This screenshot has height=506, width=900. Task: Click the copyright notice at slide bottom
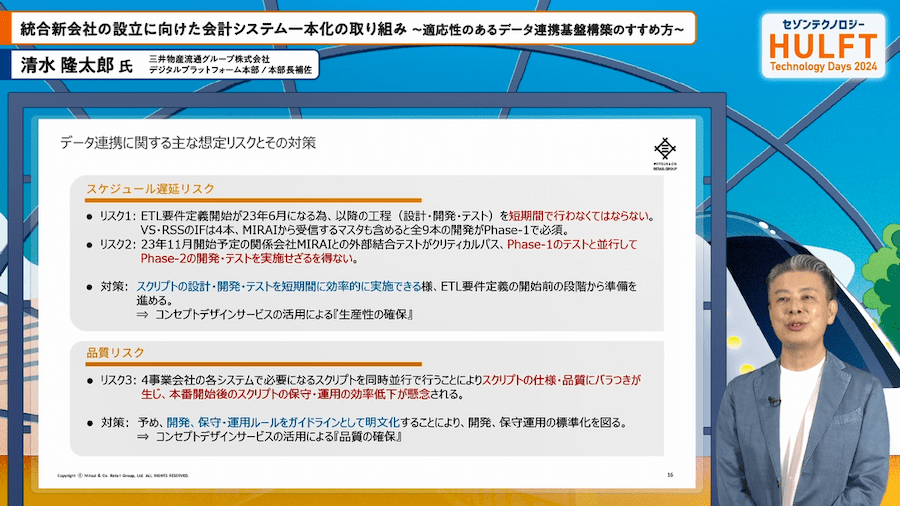(121, 475)
